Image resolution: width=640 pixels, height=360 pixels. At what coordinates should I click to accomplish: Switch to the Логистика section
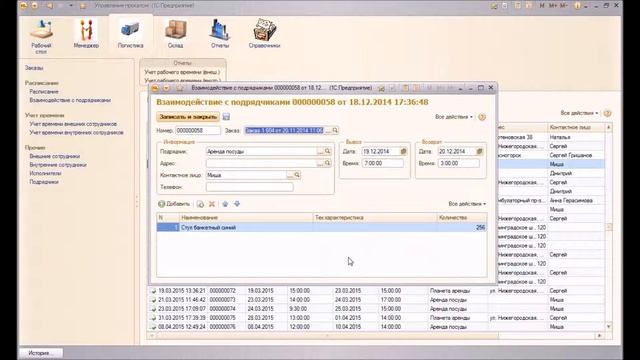point(130,33)
